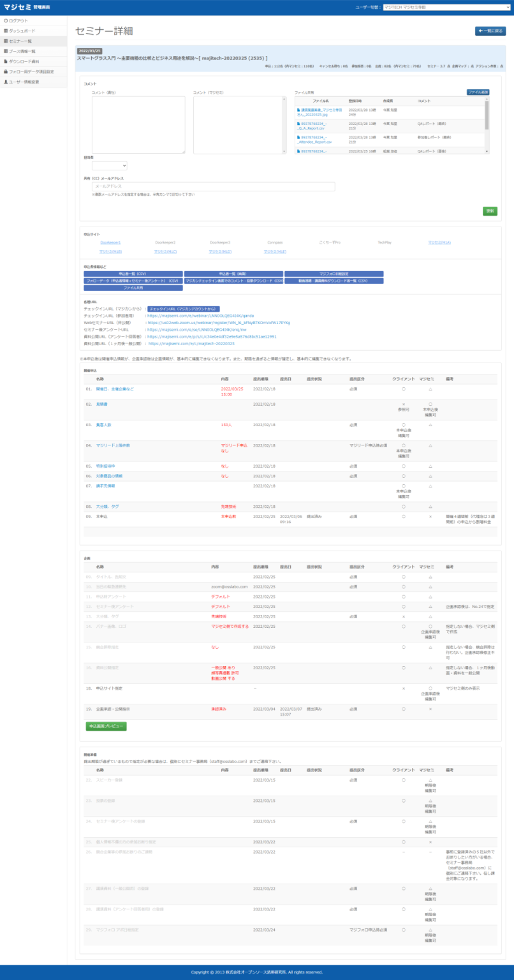The height and width of the screenshot is (980, 514).
Task: Go back with the 一覧に戻る button
Action: pyautogui.click(x=490, y=31)
